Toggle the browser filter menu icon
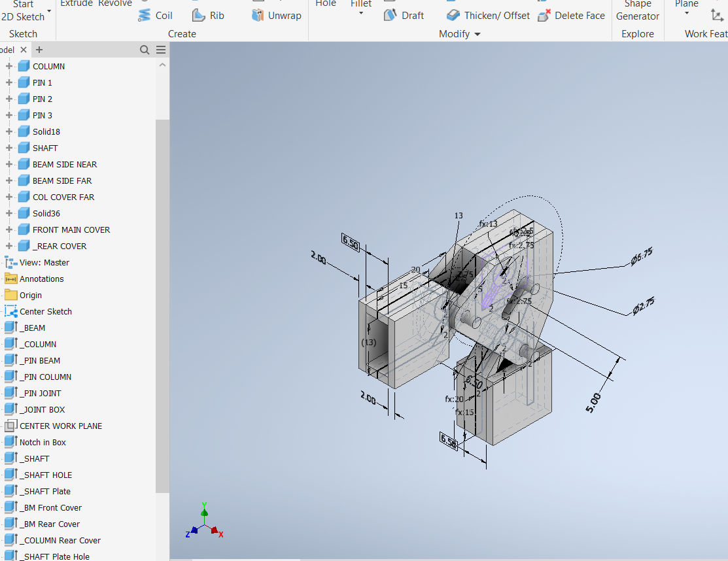Image resolution: width=728 pixels, height=561 pixels. pyautogui.click(x=160, y=49)
